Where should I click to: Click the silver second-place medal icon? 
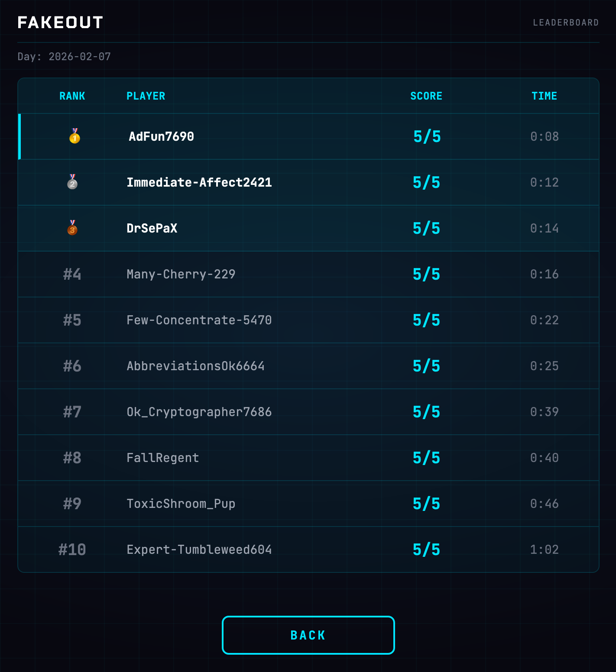coord(72,182)
